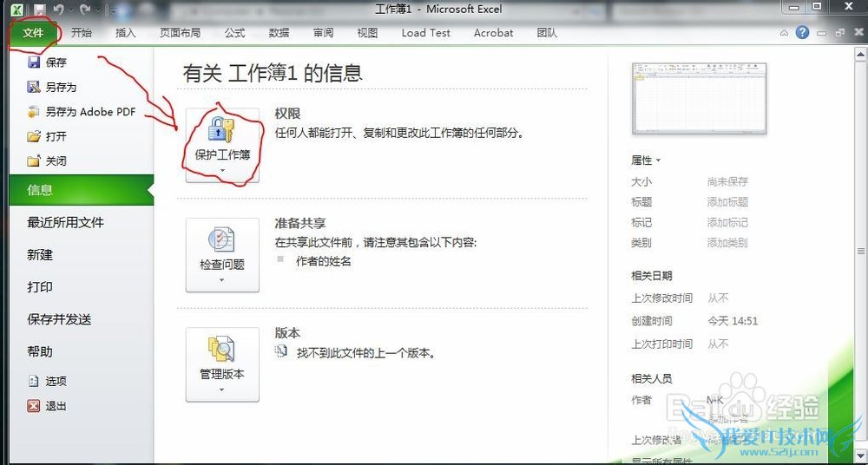Click the 准备共享 heading
The height and width of the screenshot is (465, 868).
300,223
